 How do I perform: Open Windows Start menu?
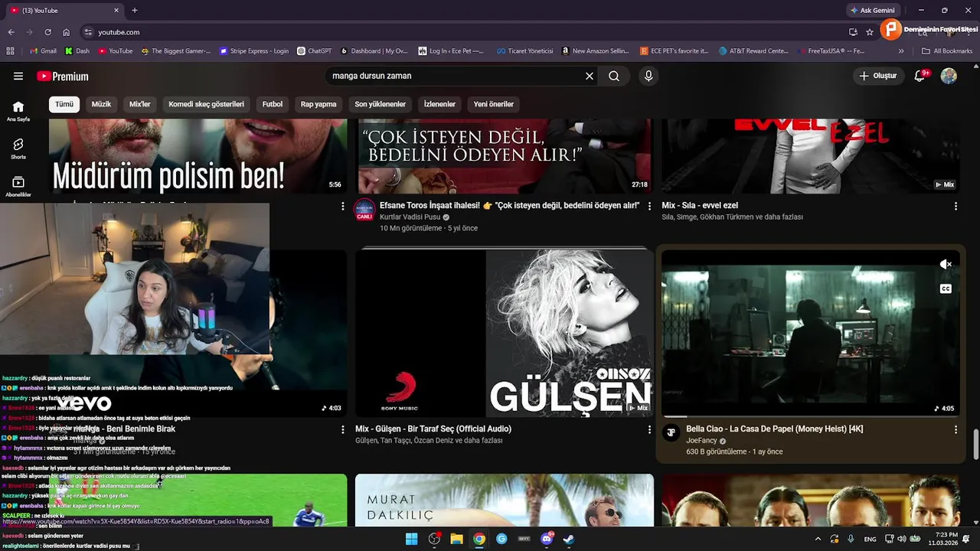[411, 539]
